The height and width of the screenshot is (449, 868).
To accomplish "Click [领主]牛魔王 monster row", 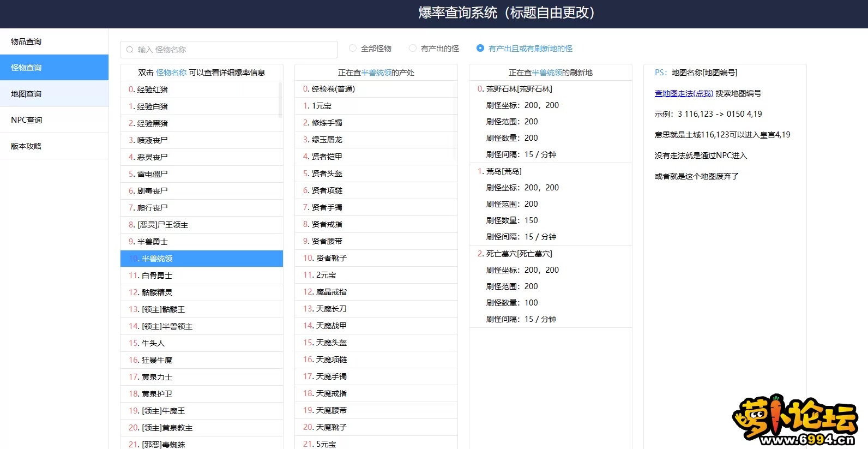I will coord(201,411).
